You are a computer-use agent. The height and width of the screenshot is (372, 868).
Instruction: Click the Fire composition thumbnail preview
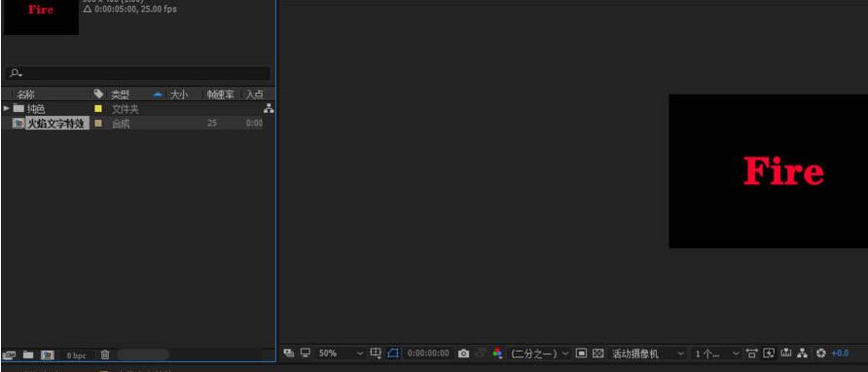[41, 17]
